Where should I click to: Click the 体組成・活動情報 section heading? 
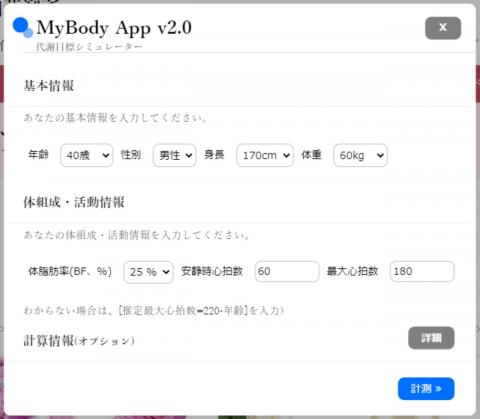(74, 202)
